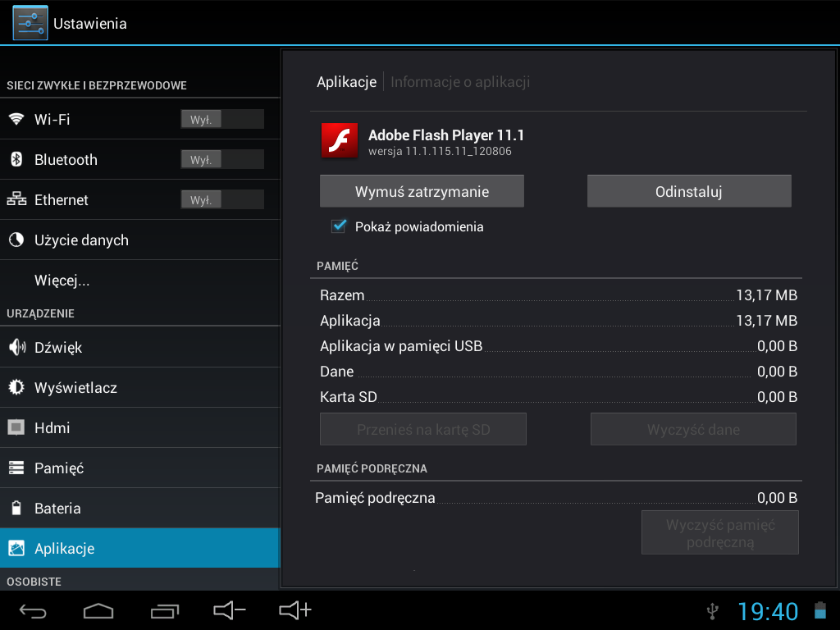This screenshot has width=840, height=630.
Task: Open Więcej... network settings
Action: click(140, 281)
